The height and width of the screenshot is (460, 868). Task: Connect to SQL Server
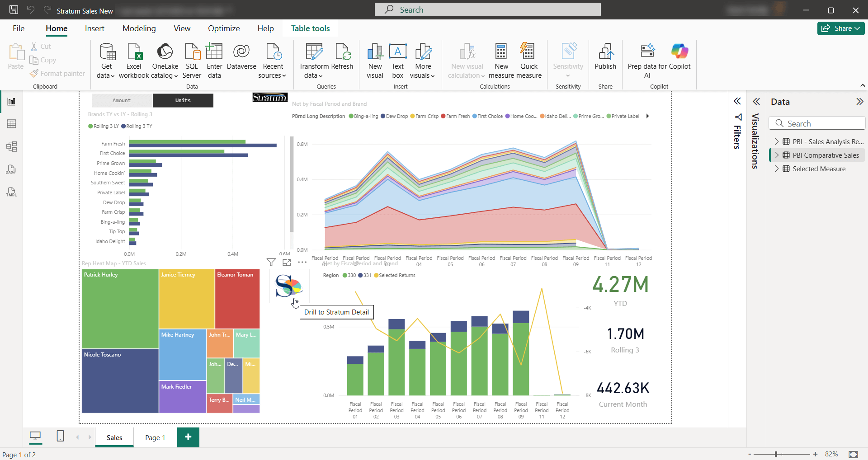tap(192, 61)
